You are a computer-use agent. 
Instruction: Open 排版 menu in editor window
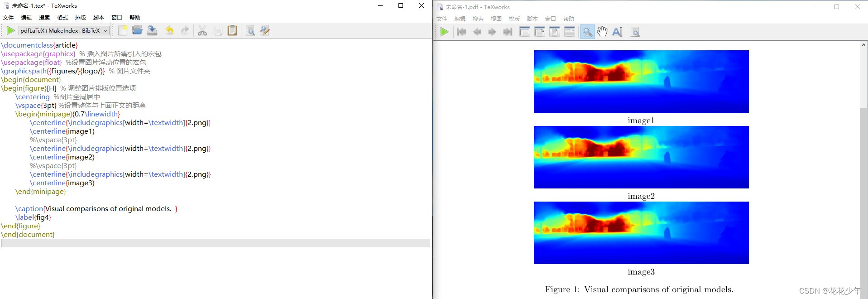pos(81,17)
